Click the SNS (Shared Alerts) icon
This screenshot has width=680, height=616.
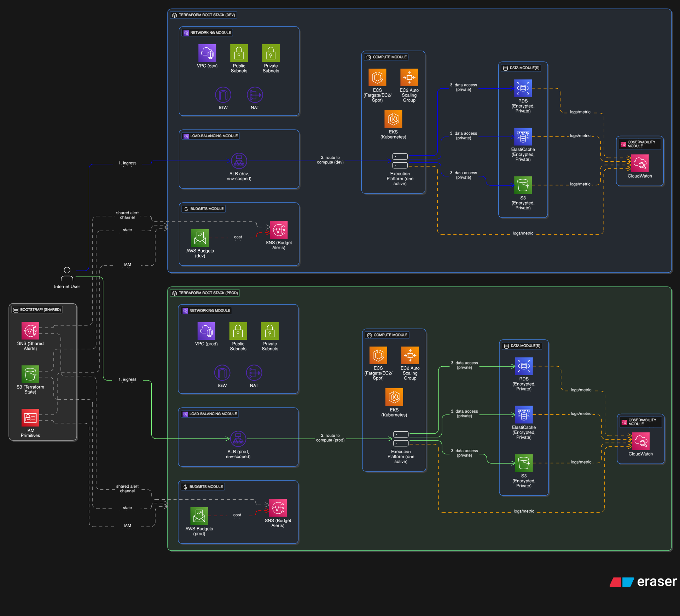pyautogui.click(x=30, y=331)
